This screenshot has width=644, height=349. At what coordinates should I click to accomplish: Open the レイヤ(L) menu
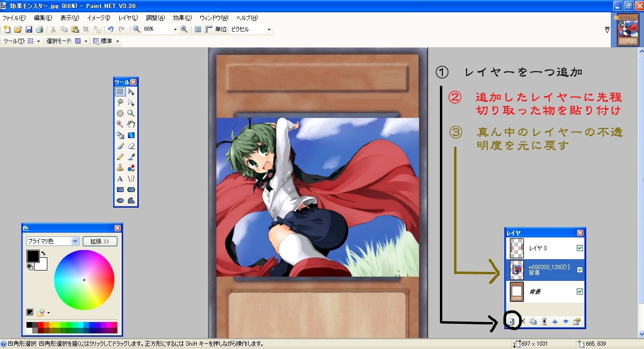click(x=128, y=17)
